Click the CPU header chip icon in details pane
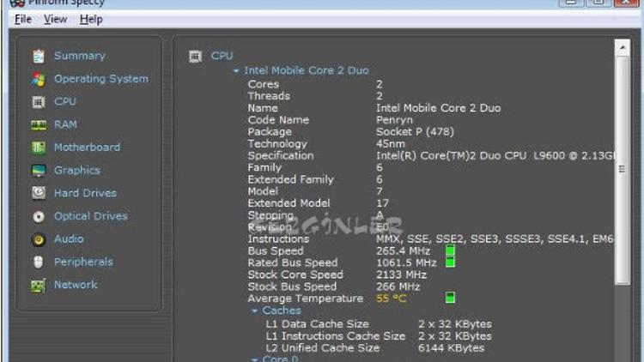The width and height of the screenshot is (644, 362). [x=195, y=57]
